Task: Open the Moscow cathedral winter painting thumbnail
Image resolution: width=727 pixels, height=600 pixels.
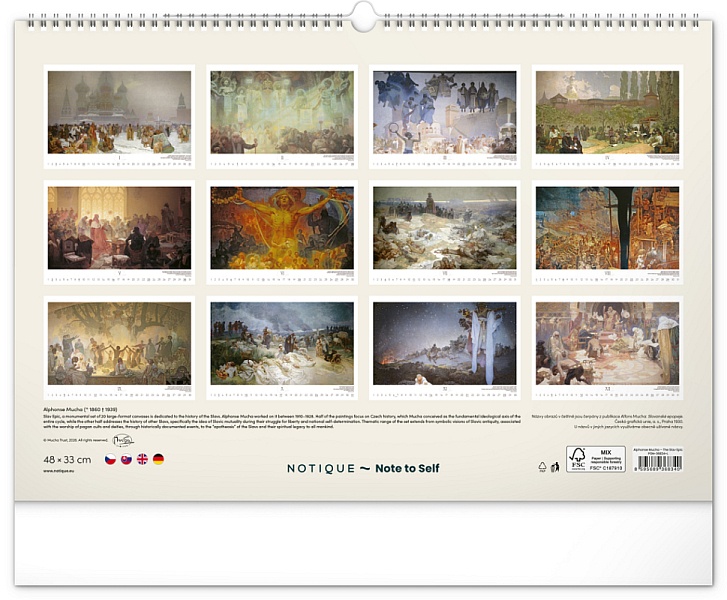Action: 119,112
